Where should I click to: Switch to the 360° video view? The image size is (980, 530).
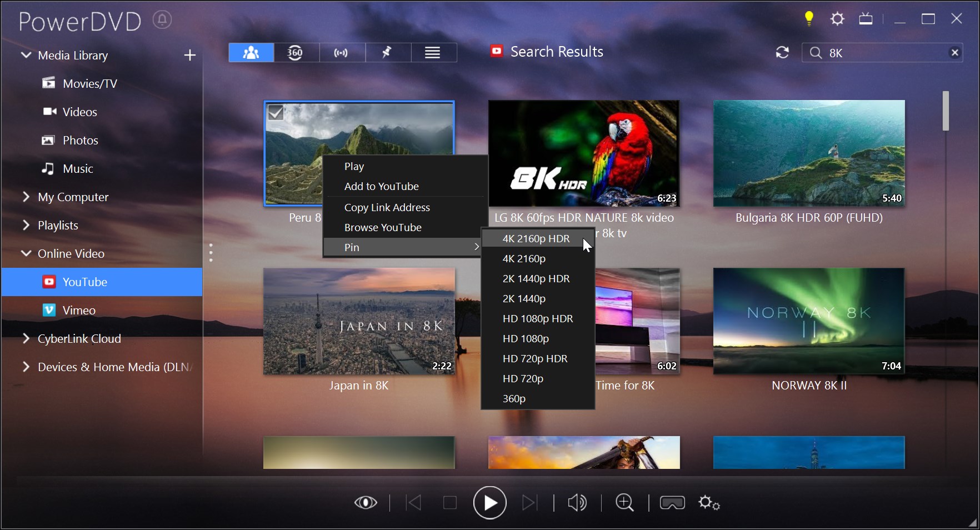296,52
